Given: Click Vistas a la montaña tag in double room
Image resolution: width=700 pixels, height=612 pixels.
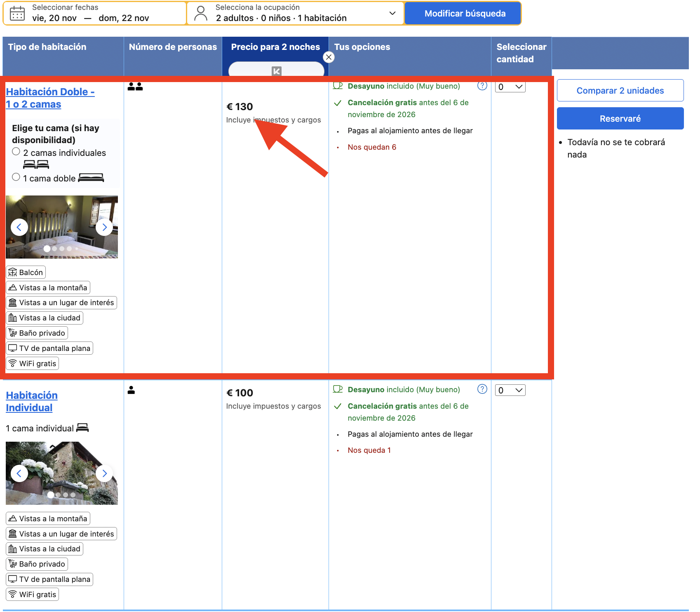Looking at the screenshot, I should pos(48,287).
